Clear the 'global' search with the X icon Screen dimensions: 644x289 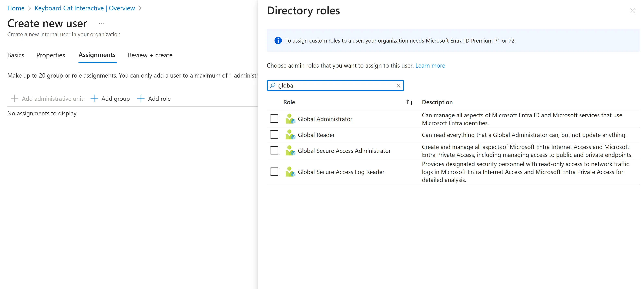pos(398,85)
